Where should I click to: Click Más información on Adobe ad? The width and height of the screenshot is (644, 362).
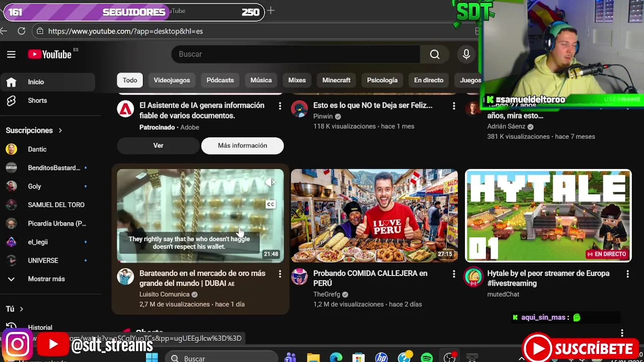[x=243, y=146]
